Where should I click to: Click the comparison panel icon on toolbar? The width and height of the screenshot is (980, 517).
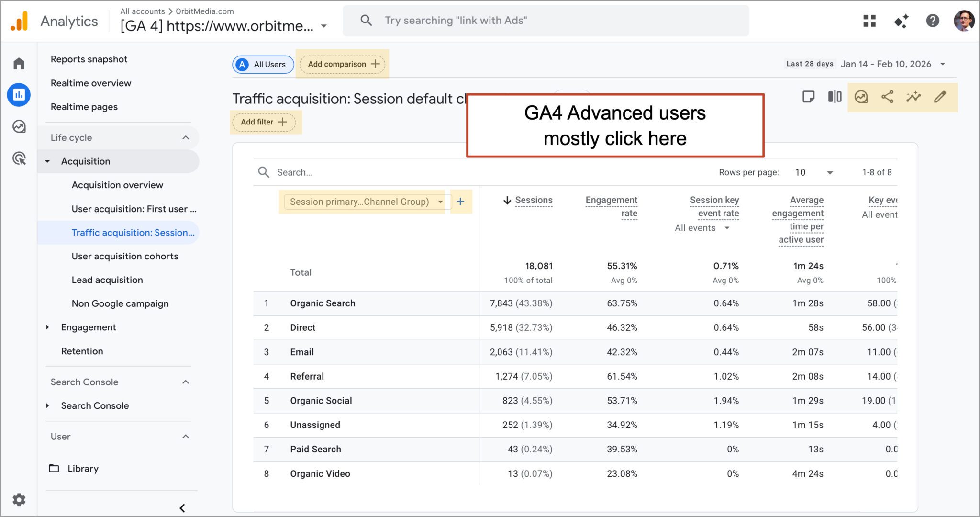coord(835,97)
